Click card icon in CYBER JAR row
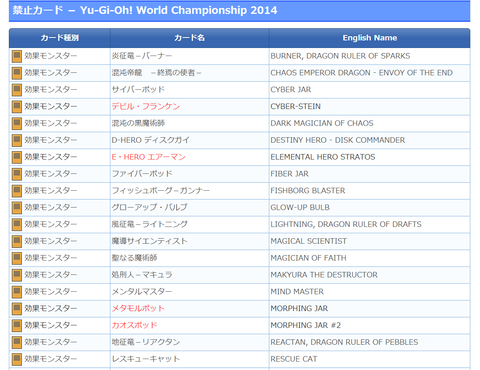This screenshot has width=480, height=370. click(17, 90)
